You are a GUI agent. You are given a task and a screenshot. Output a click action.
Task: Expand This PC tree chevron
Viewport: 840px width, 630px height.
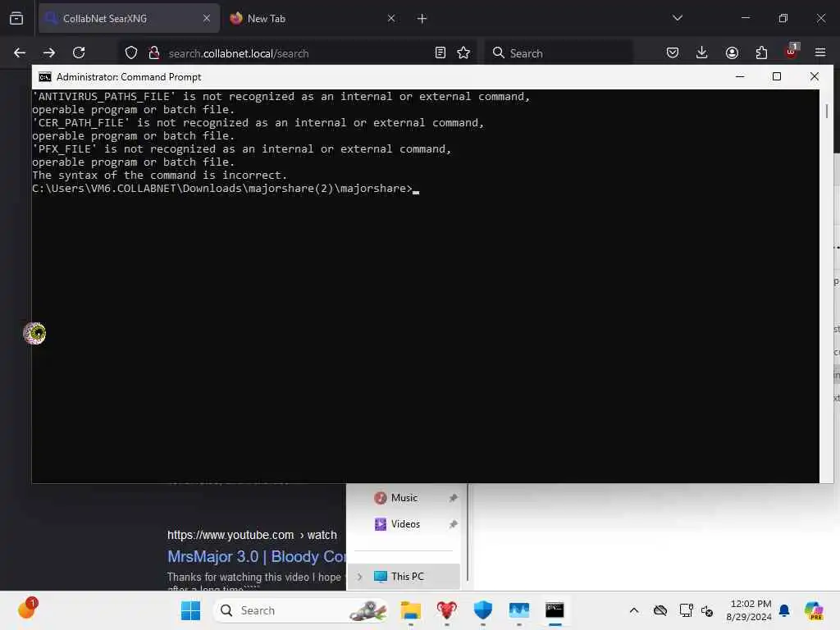360,577
